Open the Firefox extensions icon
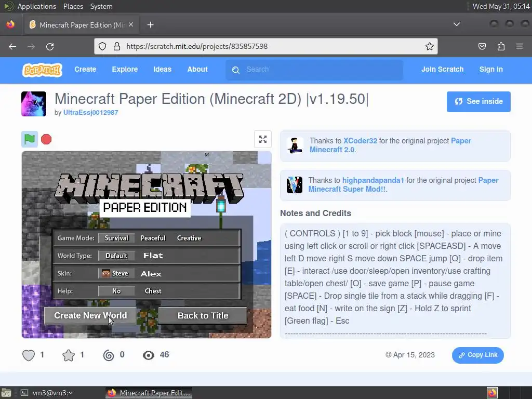This screenshot has width=532, height=399. point(501,46)
